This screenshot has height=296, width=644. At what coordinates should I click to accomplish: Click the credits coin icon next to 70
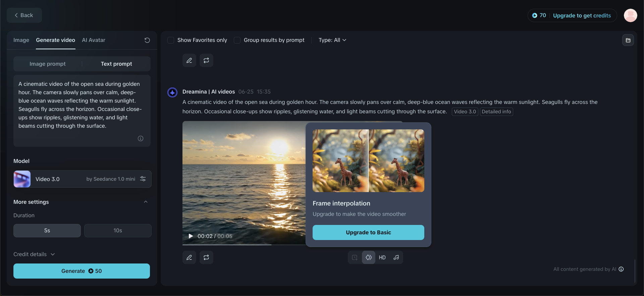click(535, 15)
